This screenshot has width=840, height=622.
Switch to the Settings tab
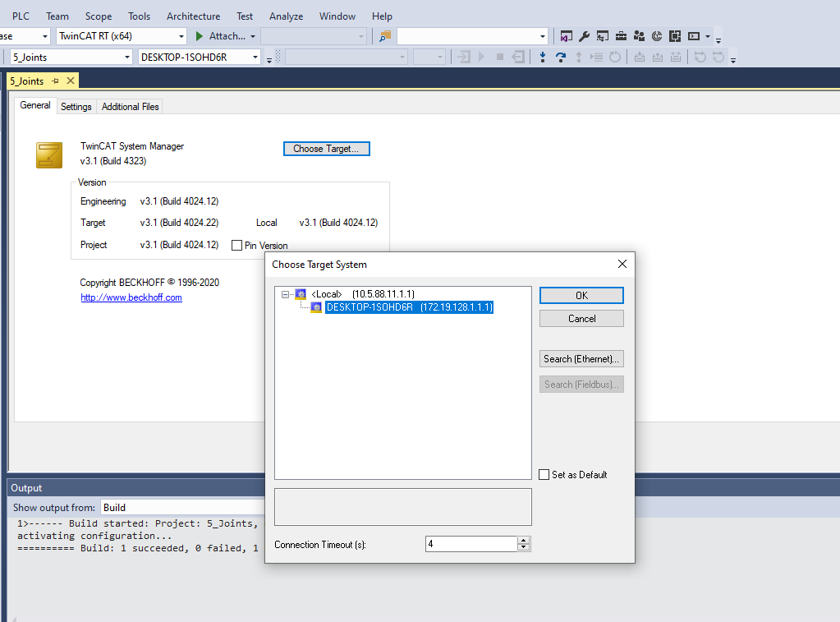pyautogui.click(x=76, y=106)
